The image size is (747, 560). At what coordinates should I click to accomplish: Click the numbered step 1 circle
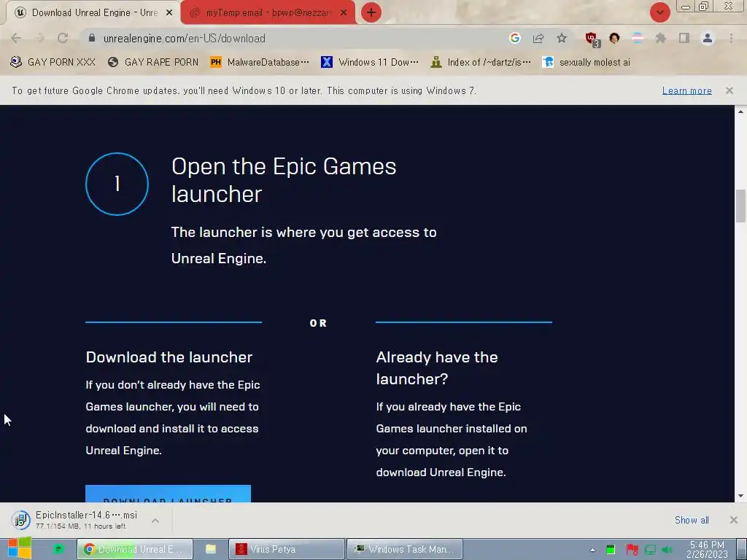pos(117,184)
